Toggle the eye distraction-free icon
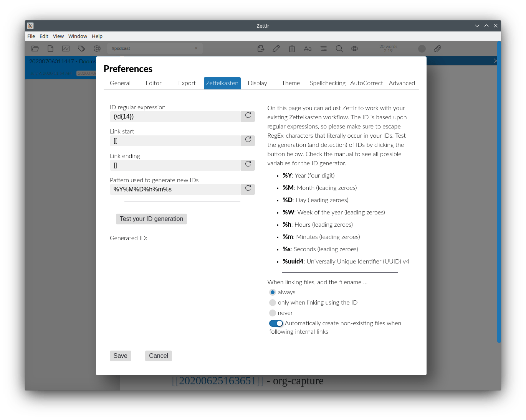Screen dimensions: 526x420 click(355, 49)
